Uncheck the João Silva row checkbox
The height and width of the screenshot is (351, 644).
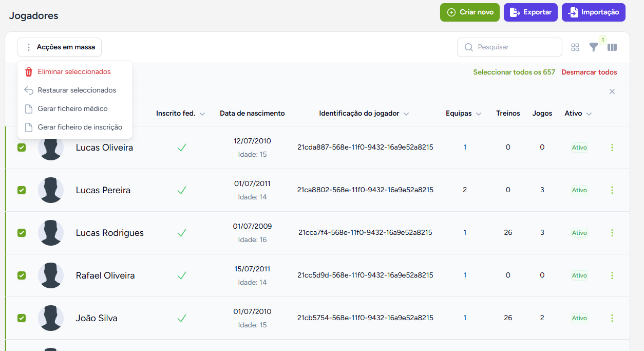[22, 318]
